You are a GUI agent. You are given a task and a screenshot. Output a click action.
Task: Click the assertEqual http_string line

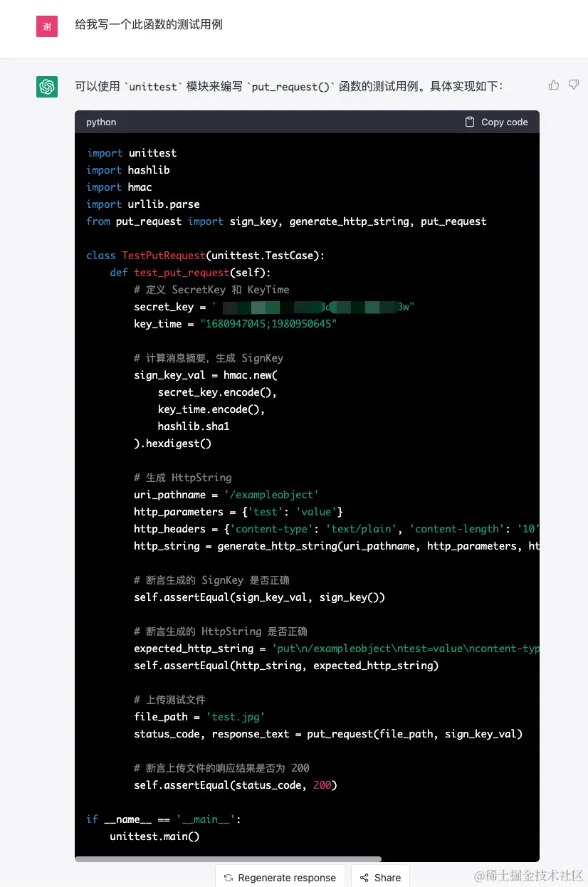286,666
